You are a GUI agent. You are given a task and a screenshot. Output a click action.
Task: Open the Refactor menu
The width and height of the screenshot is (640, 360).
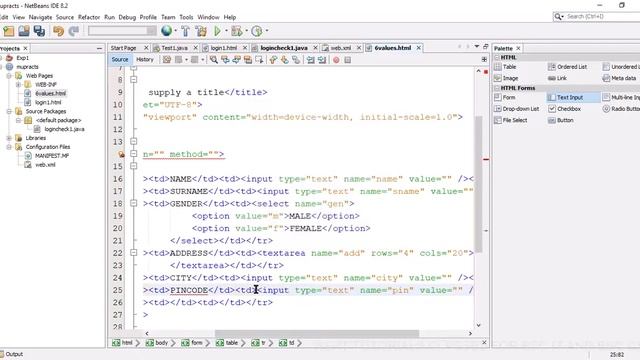point(89,17)
